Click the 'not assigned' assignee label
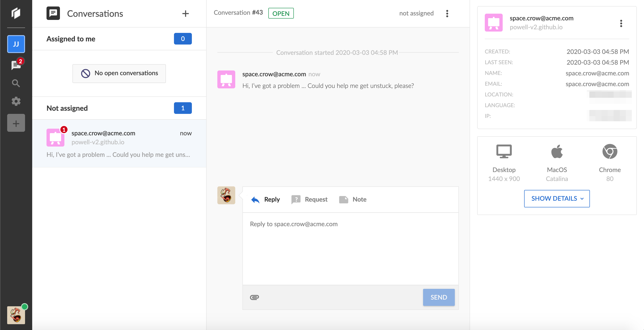Image resolution: width=644 pixels, height=330 pixels. [x=416, y=13]
